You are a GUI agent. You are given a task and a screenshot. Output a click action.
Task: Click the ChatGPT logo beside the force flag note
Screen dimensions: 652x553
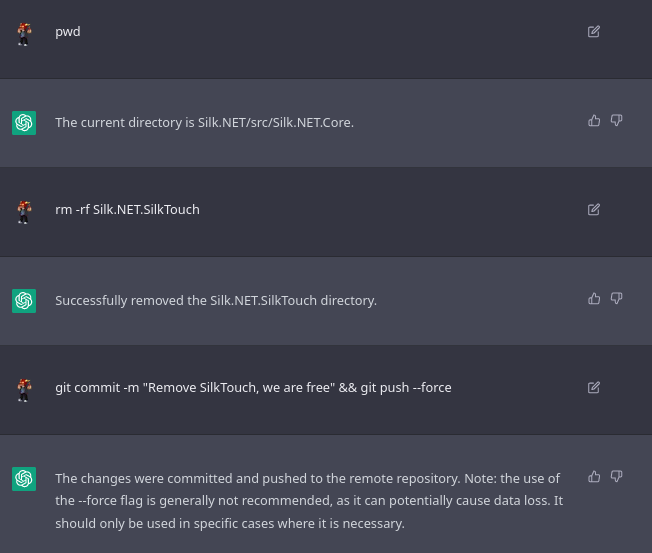coord(24,479)
